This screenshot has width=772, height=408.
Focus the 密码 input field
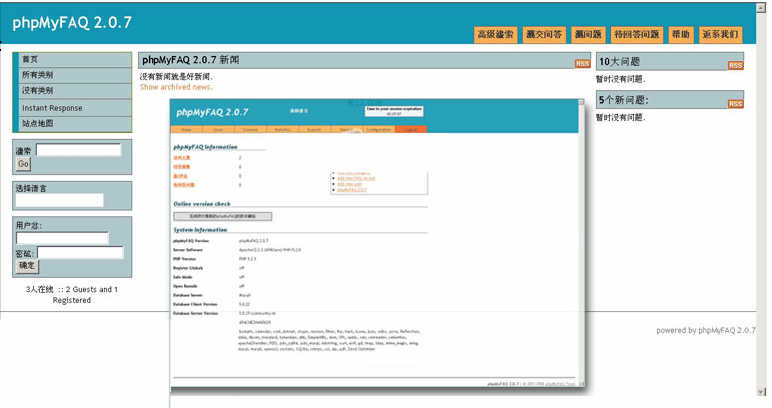coord(81,253)
